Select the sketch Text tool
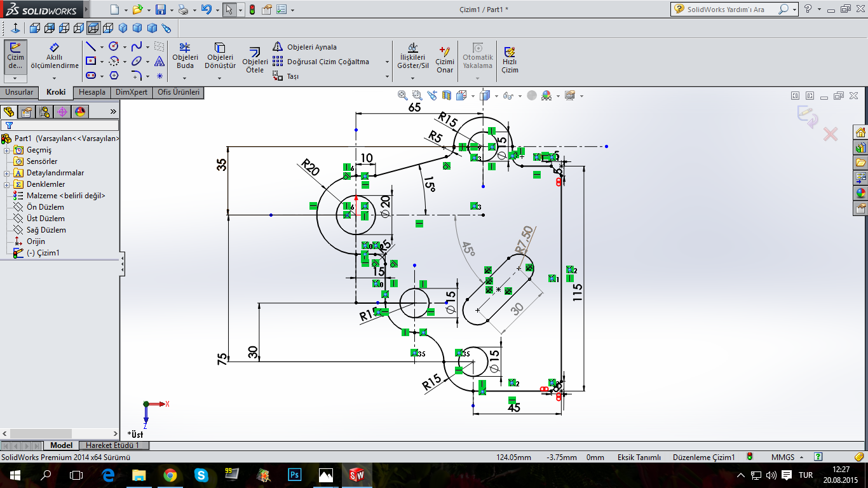Screen dimensions: 868x488 pos(159,61)
